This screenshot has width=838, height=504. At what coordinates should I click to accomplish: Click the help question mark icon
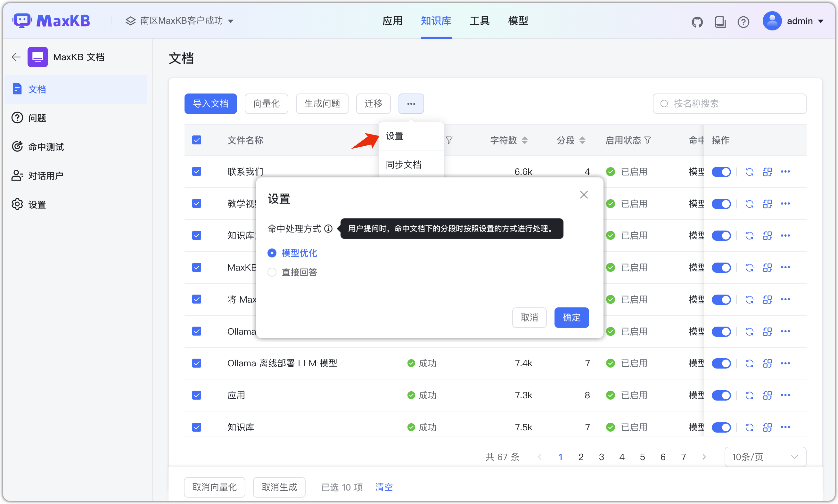point(743,22)
